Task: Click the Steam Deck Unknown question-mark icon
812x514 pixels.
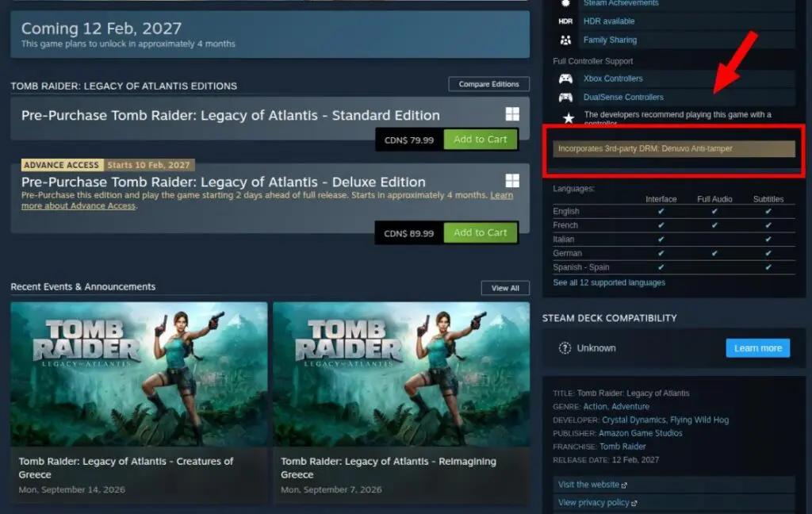Action: click(565, 348)
